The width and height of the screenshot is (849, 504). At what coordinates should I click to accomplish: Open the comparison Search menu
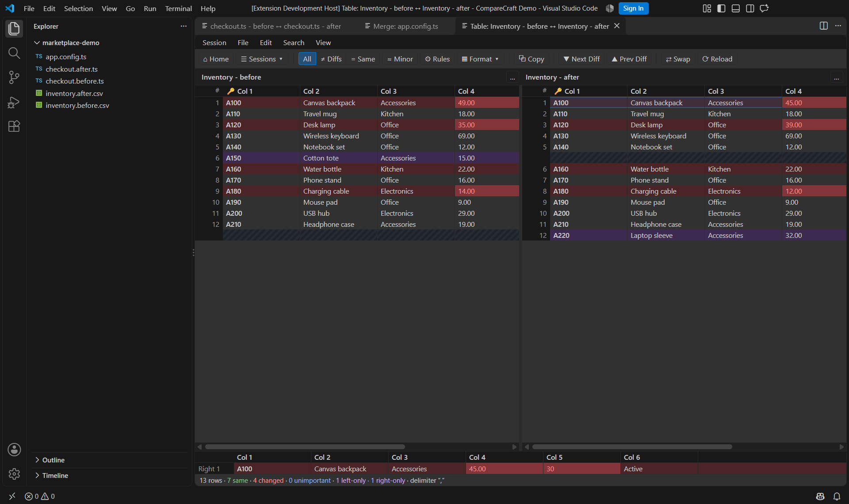coord(294,42)
